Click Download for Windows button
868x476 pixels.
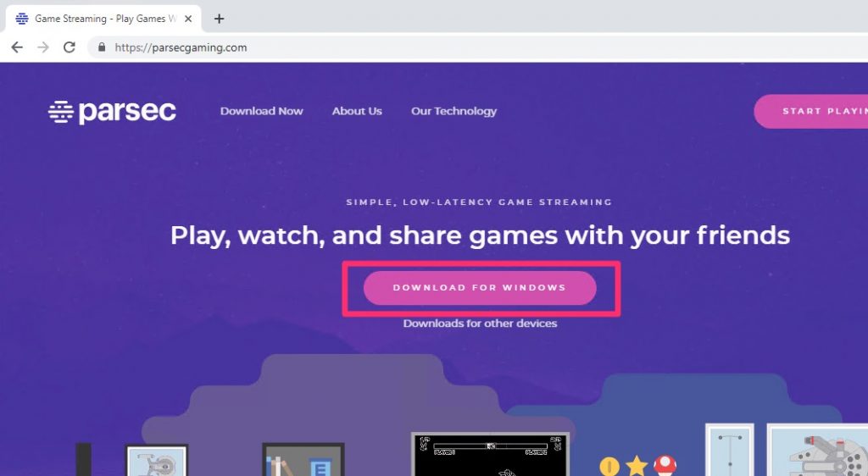pyautogui.click(x=480, y=288)
